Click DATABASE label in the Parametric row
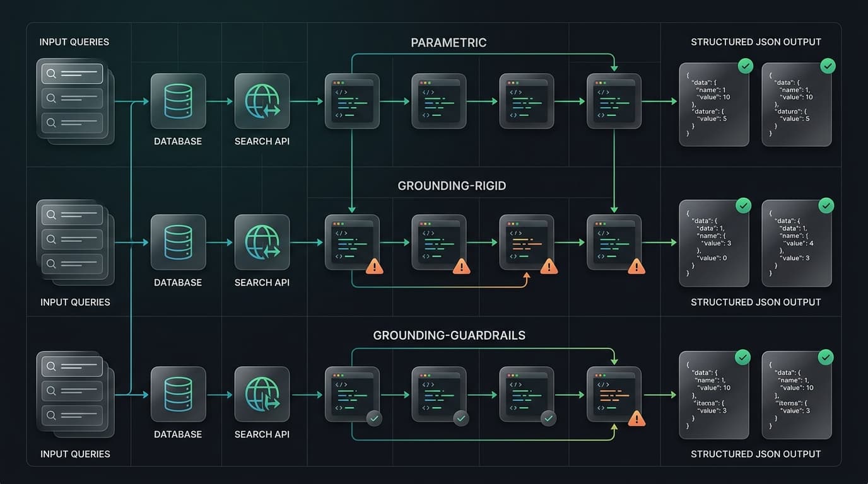 click(x=178, y=141)
